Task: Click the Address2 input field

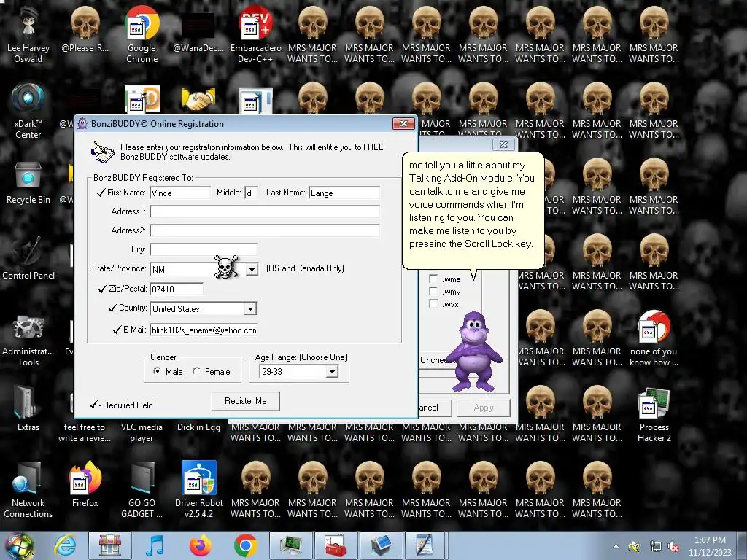Action: (x=265, y=230)
